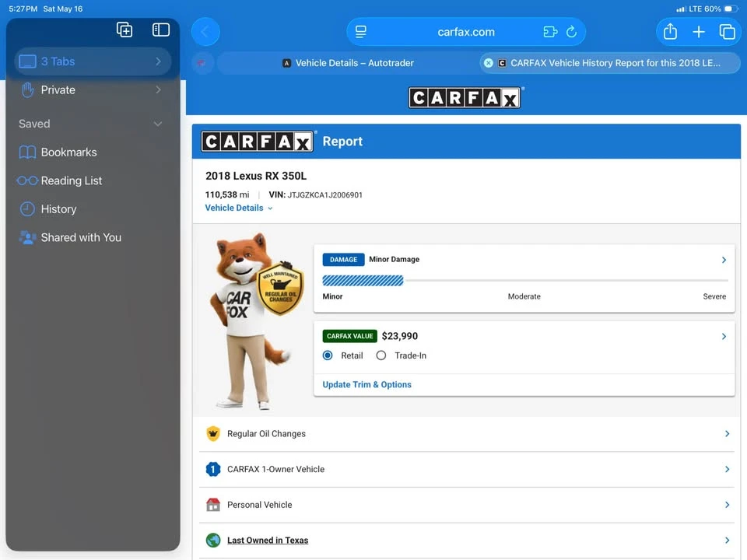Click the clock time in status bar
This screenshot has height=560, width=747.
(x=23, y=9)
